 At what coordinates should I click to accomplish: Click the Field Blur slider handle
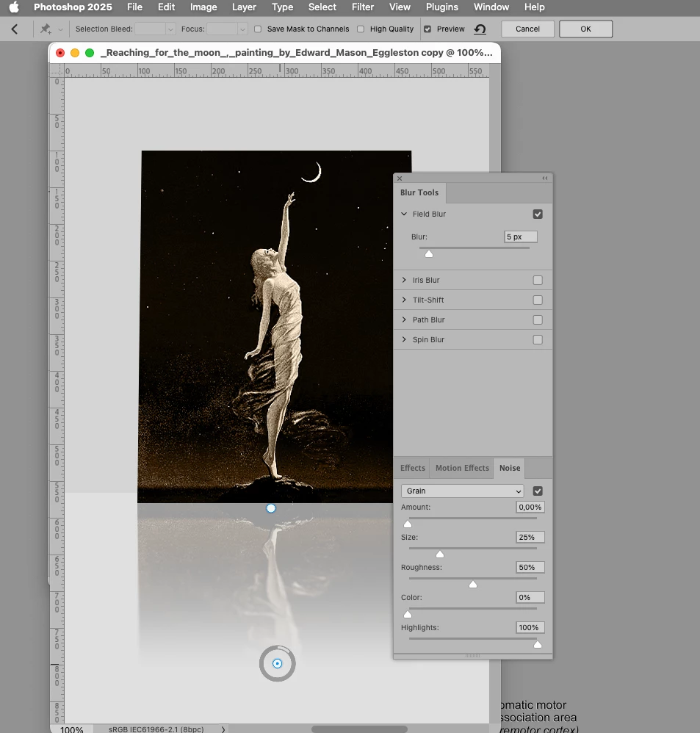[x=429, y=254]
